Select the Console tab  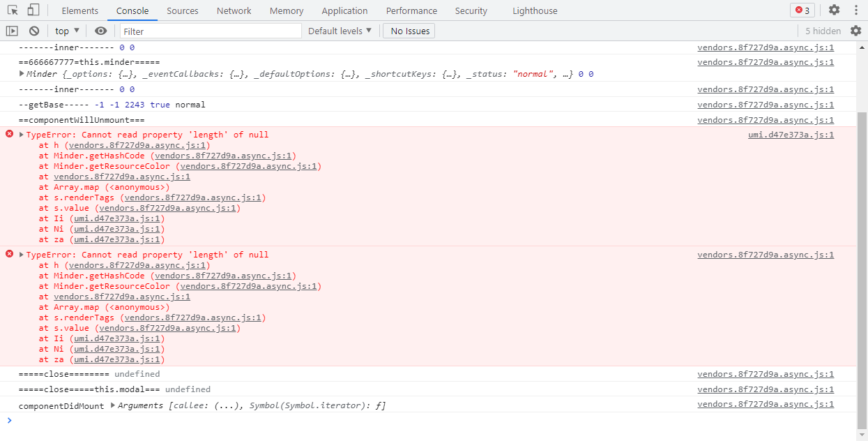(132, 10)
